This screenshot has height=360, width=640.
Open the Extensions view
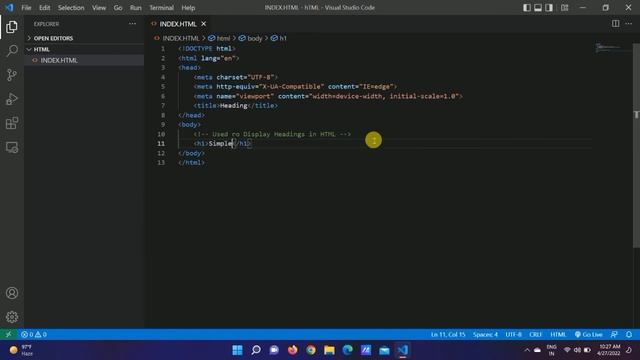[x=12, y=123]
